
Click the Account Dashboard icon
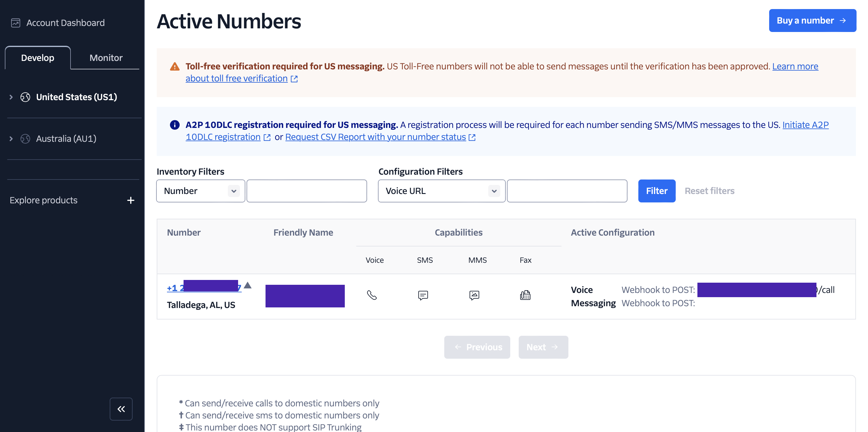15,23
